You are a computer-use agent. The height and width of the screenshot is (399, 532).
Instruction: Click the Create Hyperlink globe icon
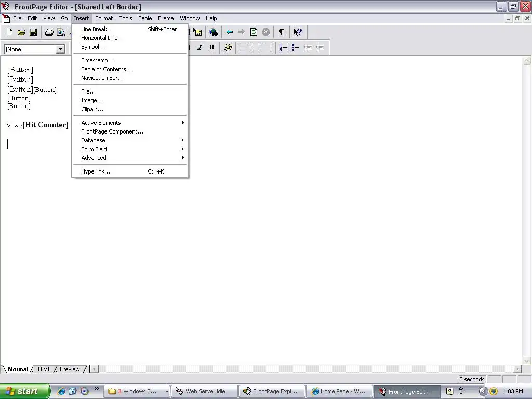tap(214, 32)
